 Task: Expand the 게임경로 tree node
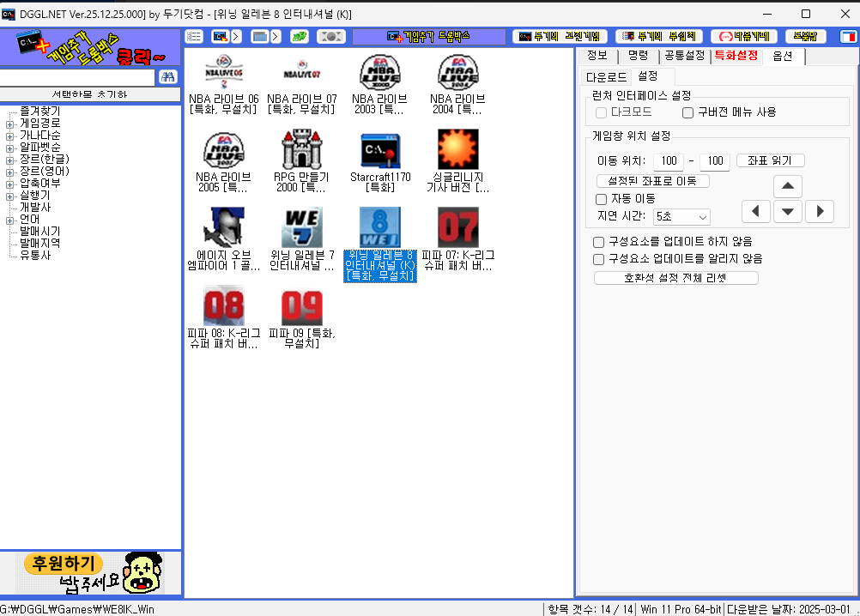coord(10,124)
